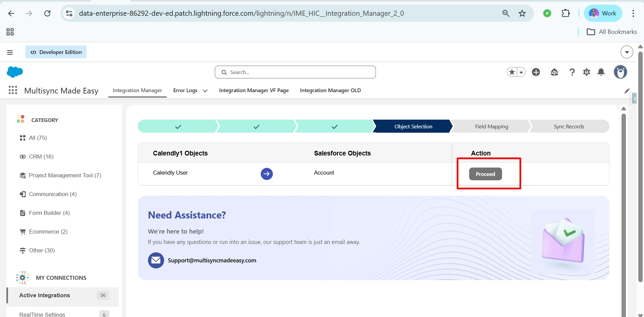
Task: Open the Work profile button
Action: point(603,13)
